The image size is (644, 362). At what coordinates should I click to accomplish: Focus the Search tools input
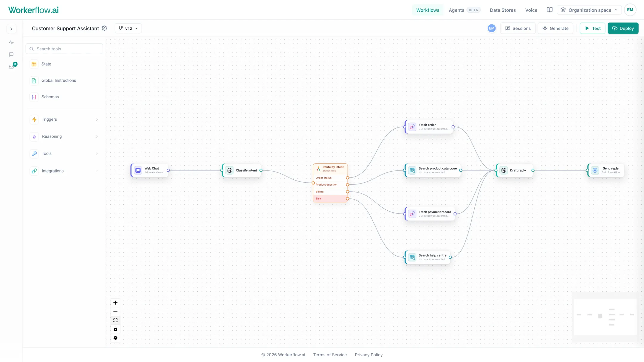tap(64, 49)
